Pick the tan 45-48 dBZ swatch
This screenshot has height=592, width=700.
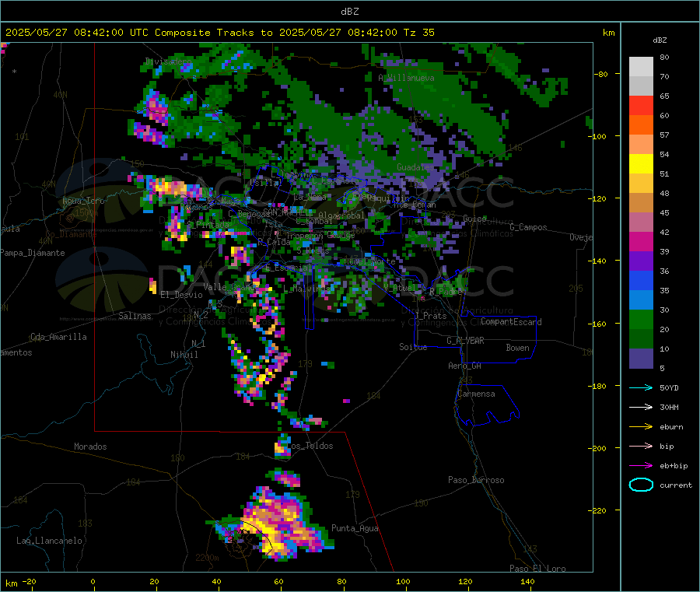click(x=641, y=203)
